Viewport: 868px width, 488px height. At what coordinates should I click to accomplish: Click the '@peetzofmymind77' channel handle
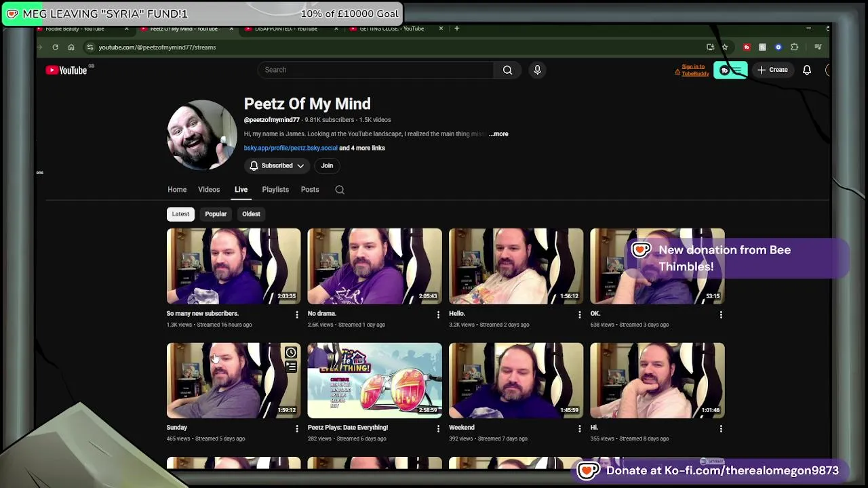(x=271, y=120)
